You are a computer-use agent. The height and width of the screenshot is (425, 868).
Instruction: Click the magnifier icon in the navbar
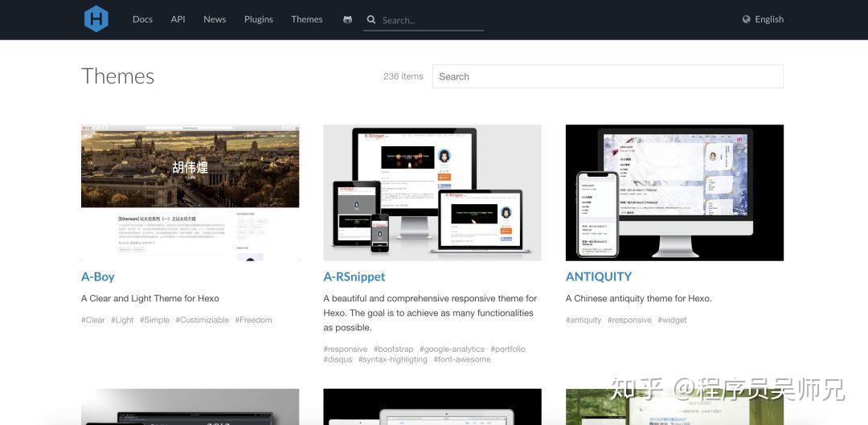click(371, 19)
